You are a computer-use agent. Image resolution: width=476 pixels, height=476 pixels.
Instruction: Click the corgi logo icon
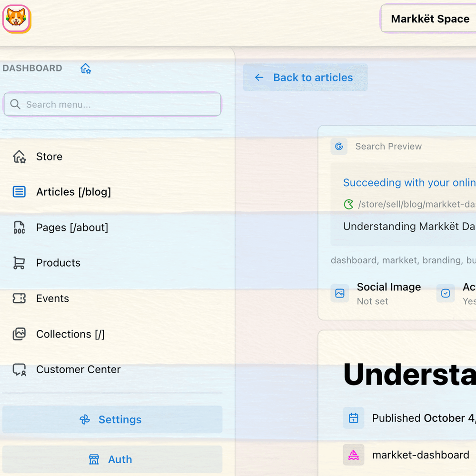[16, 19]
